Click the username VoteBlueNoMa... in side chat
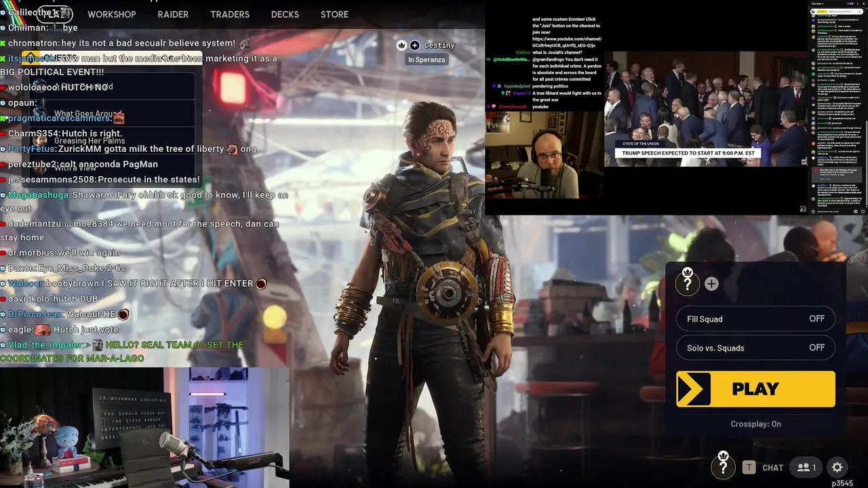Screen dimensions: 868x488 pos(511,60)
